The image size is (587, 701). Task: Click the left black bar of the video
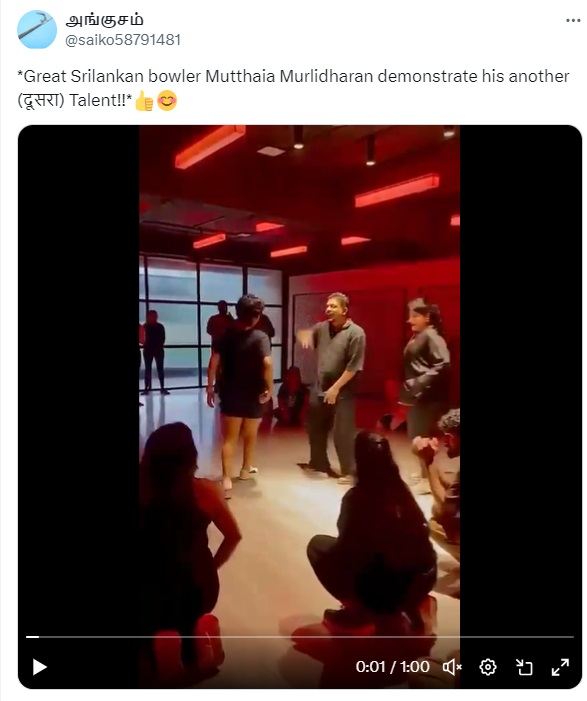tap(78, 380)
